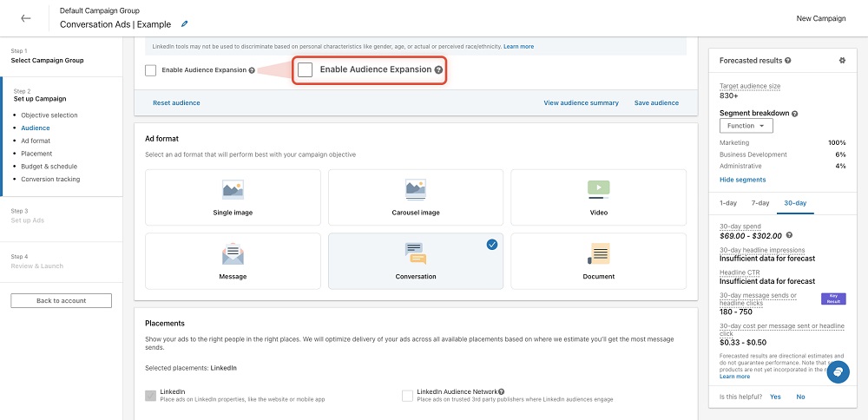
Task: Switch to the 7-day forecast tab
Action: click(x=760, y=203)
